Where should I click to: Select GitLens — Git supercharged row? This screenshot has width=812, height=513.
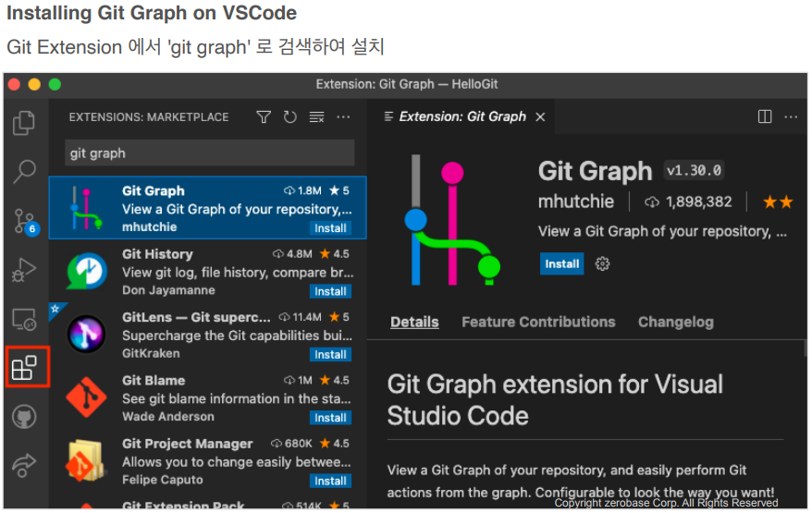pyautogui.click(x=208, y=335)
